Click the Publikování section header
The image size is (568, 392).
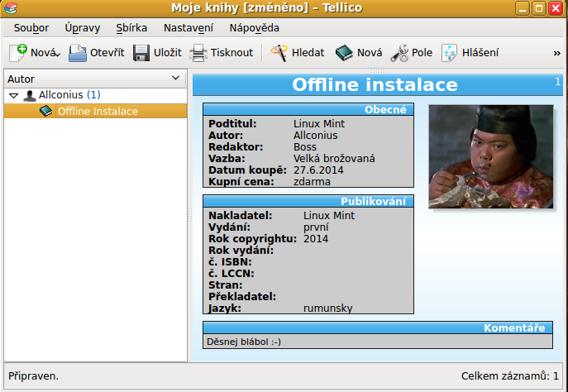(x=308, y=202)
